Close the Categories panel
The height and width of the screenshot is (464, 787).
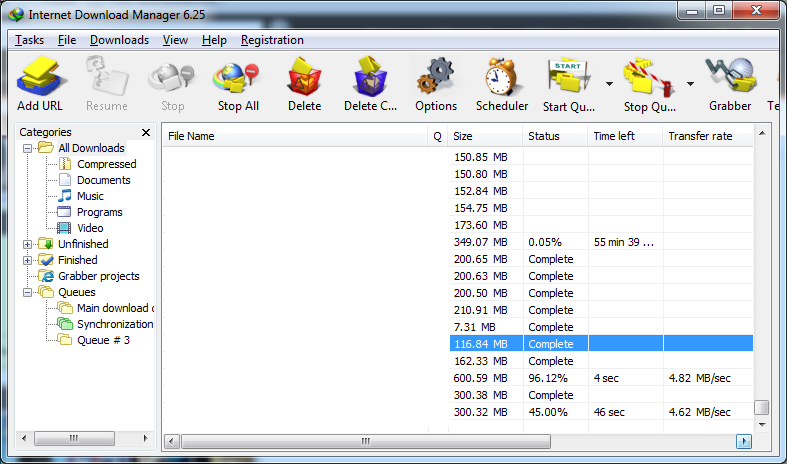pos(146,133)
